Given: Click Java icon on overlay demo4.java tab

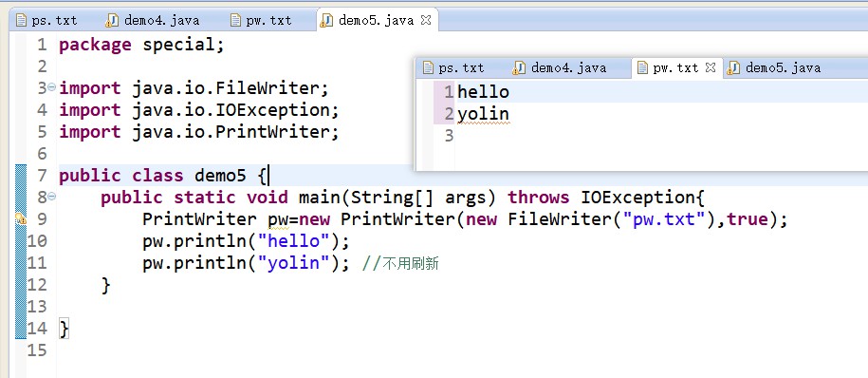Looking at the screenshot, I should pos(519,68).
